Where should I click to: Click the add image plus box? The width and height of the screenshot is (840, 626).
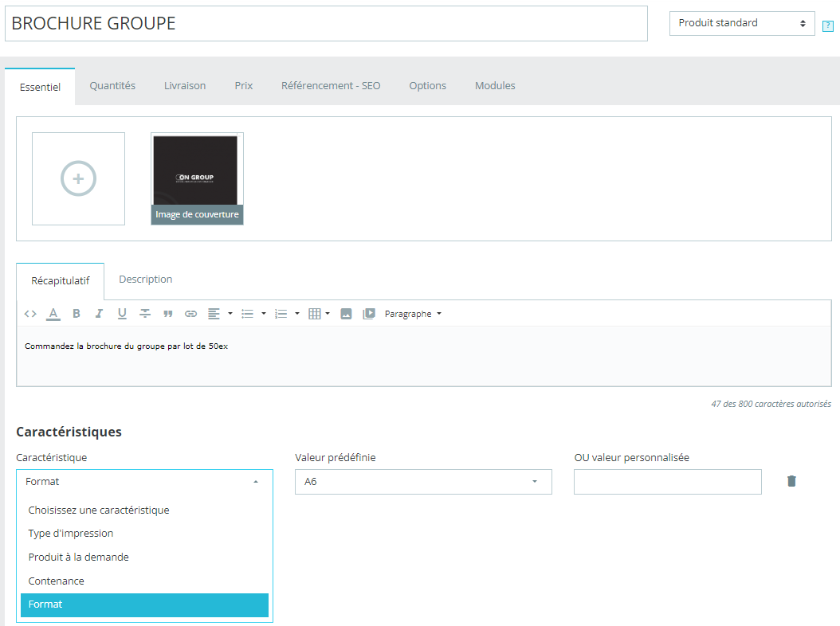78,179
